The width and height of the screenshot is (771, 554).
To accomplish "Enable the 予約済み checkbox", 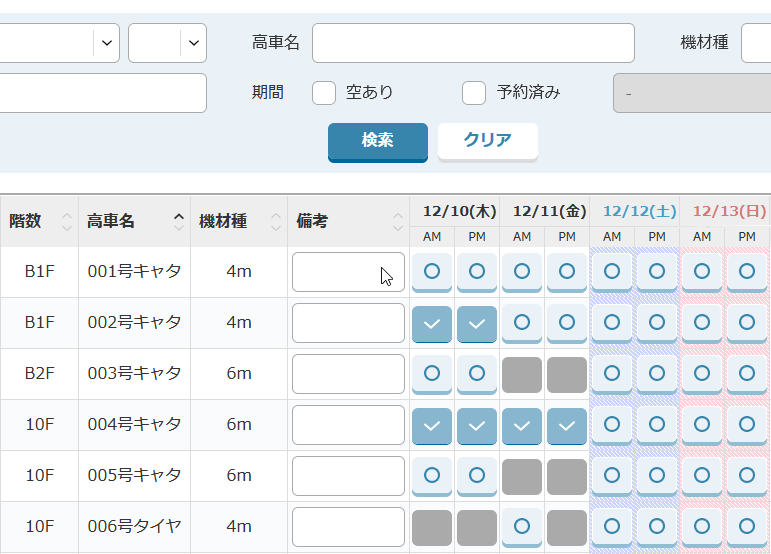I will [474, 93].
